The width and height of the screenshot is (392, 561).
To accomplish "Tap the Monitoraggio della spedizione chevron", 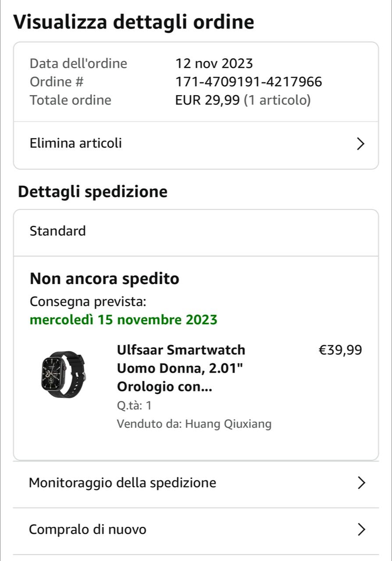I will [x=361, y=483].
